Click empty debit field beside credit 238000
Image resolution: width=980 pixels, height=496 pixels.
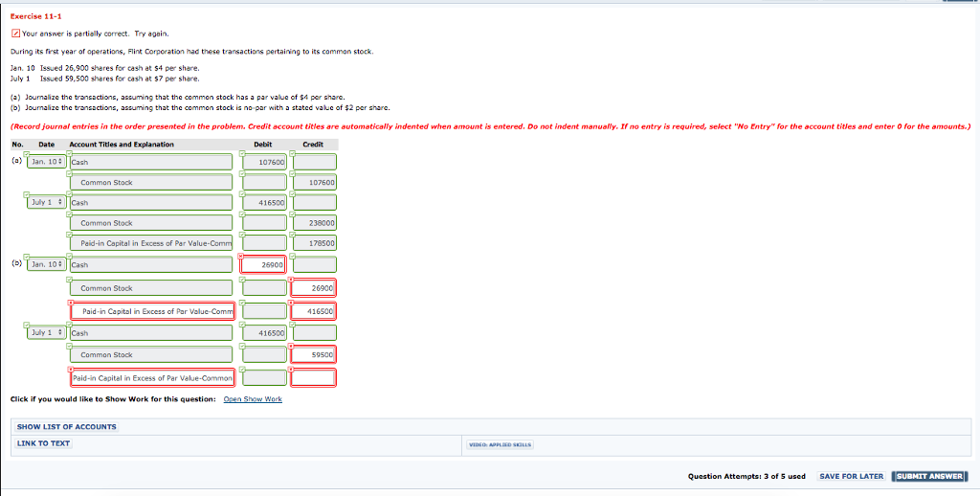pos(265,223)
